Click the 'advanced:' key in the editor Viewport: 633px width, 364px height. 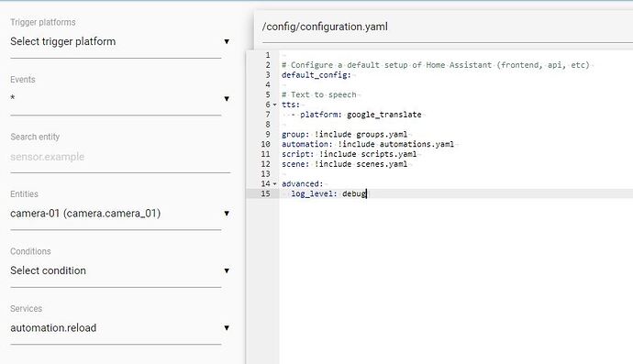click(302, 184)
